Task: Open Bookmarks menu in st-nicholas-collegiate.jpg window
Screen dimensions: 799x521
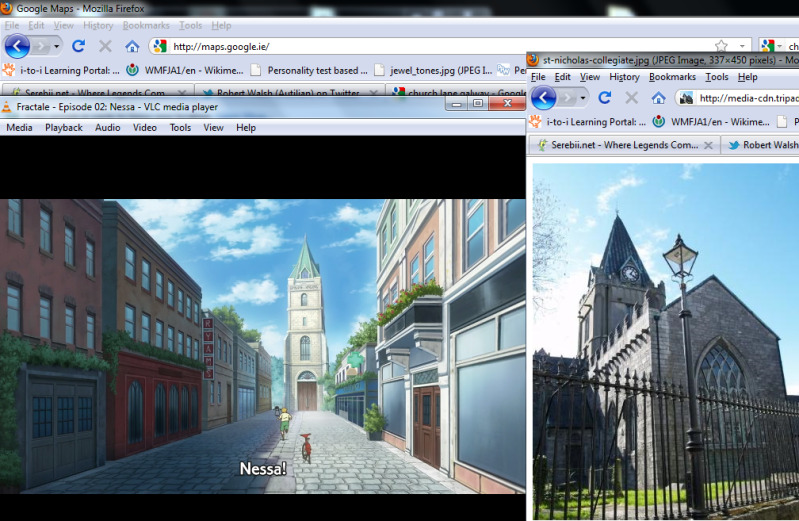Action: point(672,77)
